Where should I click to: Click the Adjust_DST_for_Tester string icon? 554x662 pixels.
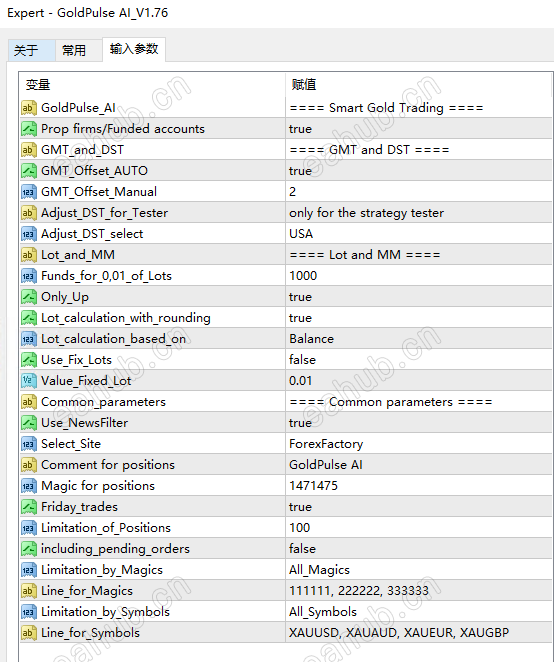[29, 213]
